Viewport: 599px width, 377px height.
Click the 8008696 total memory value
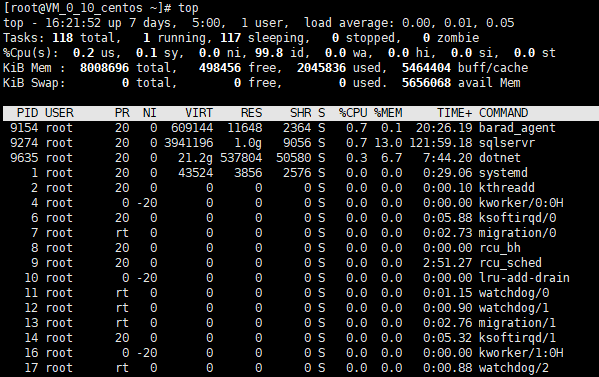[x=104, y=68]
